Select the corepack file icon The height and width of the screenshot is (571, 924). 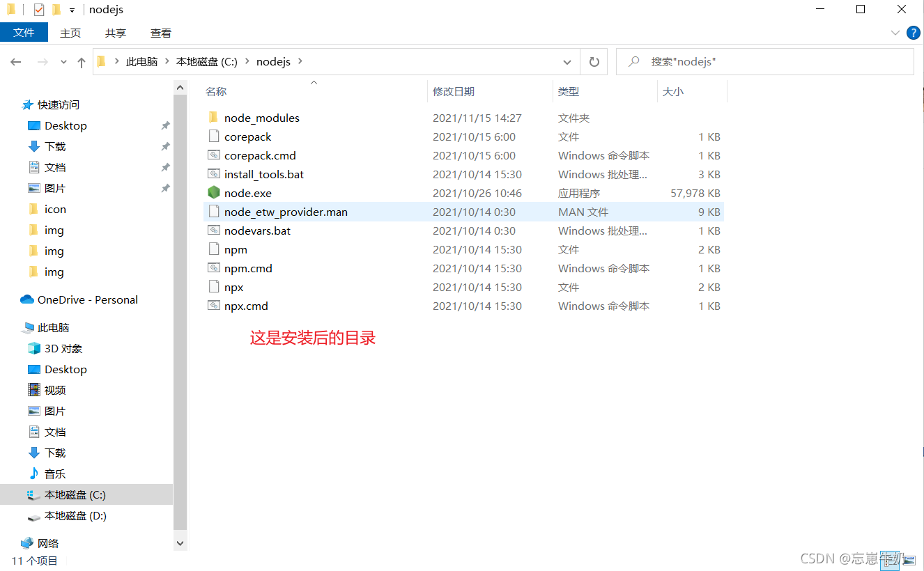tap(213, 136)
